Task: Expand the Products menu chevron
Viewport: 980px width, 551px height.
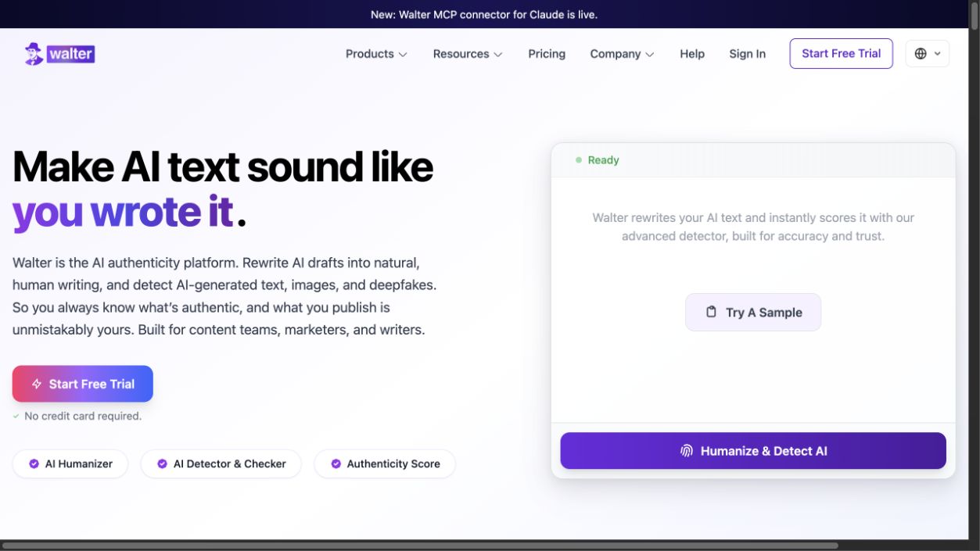Action: tap(403, 55)
